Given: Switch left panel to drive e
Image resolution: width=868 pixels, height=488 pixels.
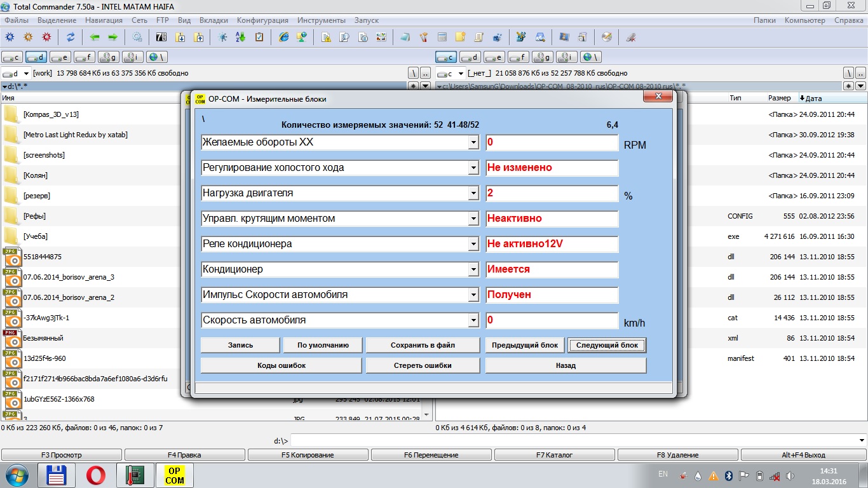Looking at the screenshot, I should coord(60,57).
